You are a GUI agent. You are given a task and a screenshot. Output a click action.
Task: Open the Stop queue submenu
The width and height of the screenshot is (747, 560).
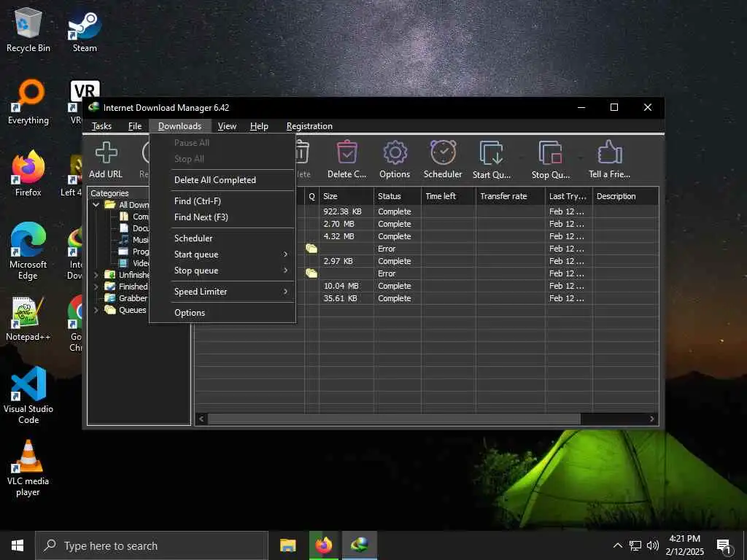click(x=222, y=271)
